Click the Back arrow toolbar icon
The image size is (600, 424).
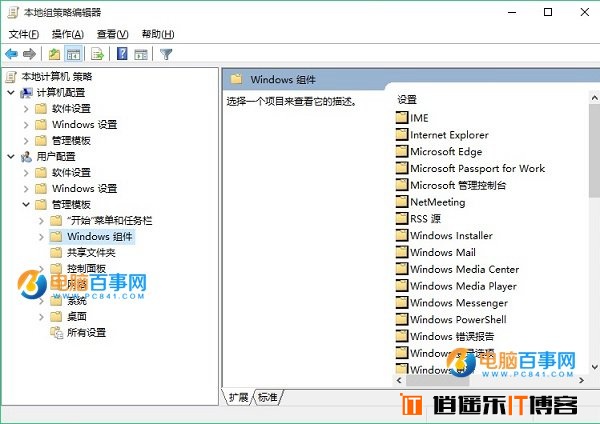coord(11,54)
